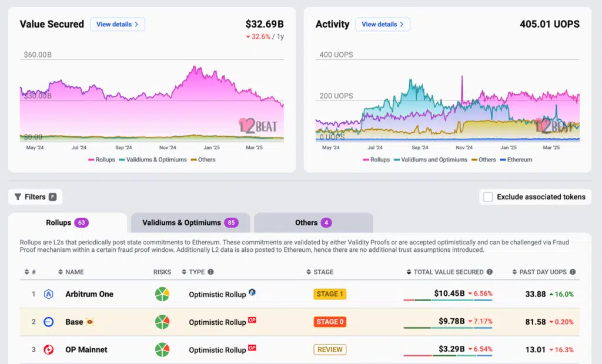Click info icon beside Past Day UOPS
The height and width of the screenshot is (364, 602).
(573, 272)
